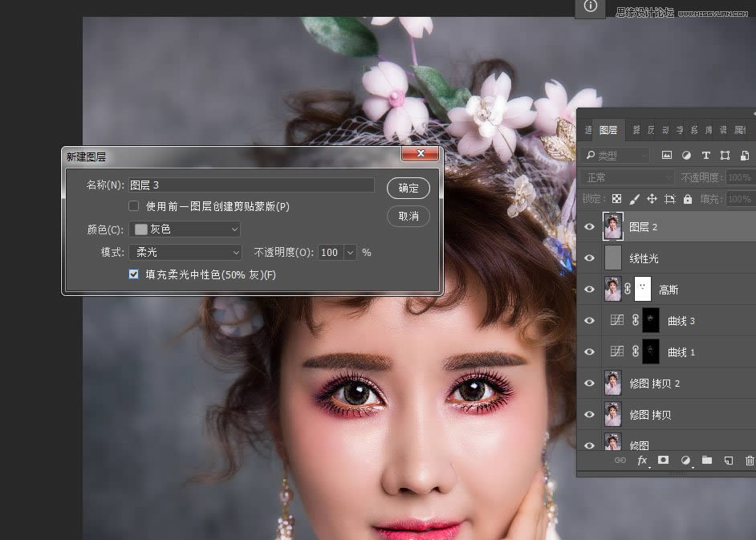756x540 pixels.
Task: Create a new group folder icon
Action: click(707, 460)
